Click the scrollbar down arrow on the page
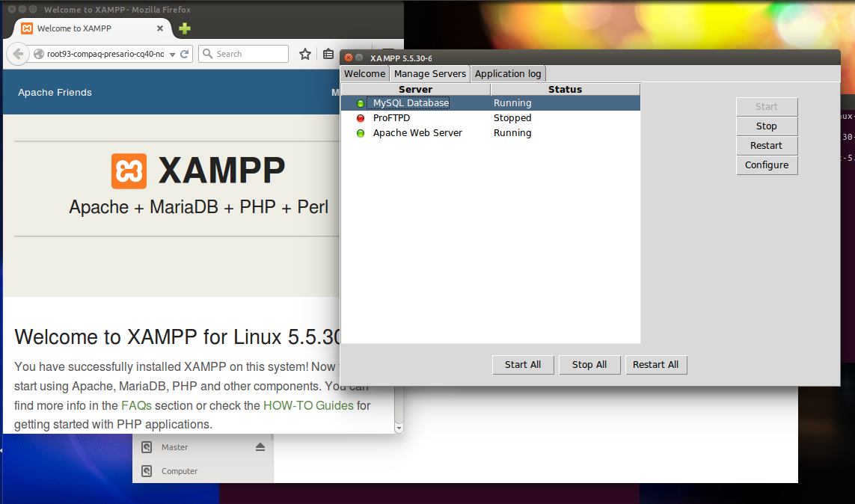The width and height of the screenshot is (855, 504). coord(399,426)
